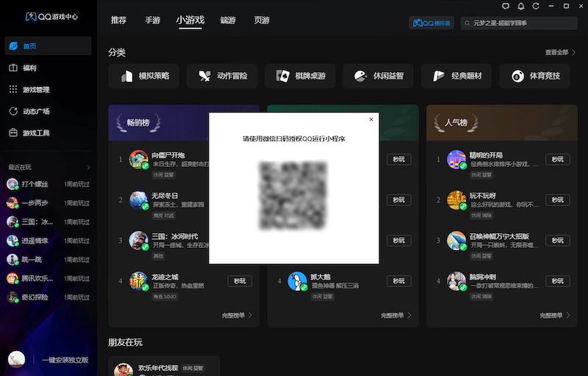This screenshot has width=588, height=376.
Task: Click 秒玩 for 龙迹之城
Action: (240, 281)
